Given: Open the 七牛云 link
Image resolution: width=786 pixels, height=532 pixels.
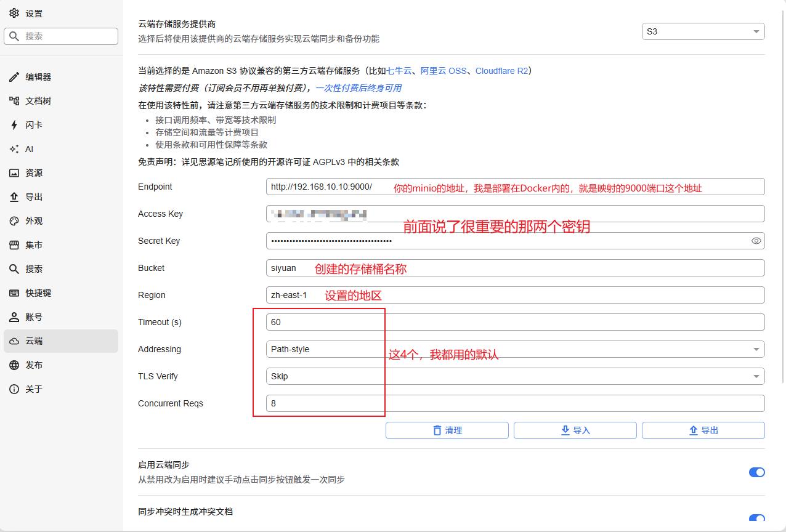Looking at the screenshot, I should pos(399,71).
